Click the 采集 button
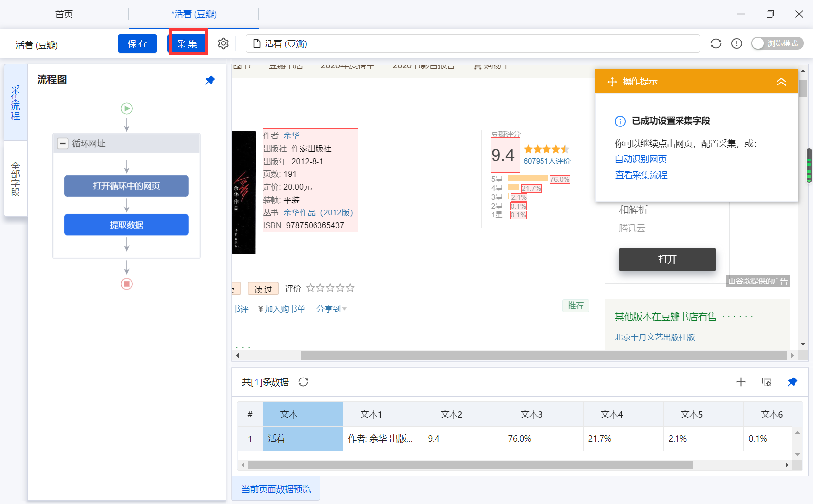Viewport: 813px width, 504px height. [187, 43]
